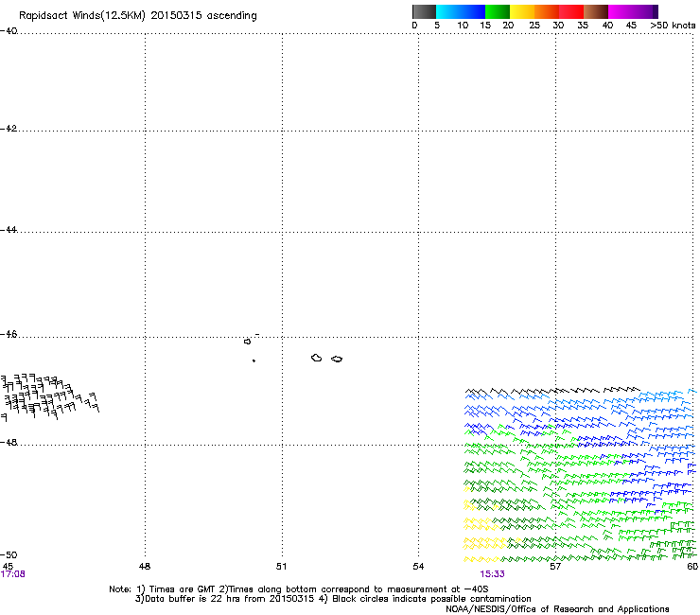Click the longitude label '60'
The image size is (700, 615).
pos(692,567)
